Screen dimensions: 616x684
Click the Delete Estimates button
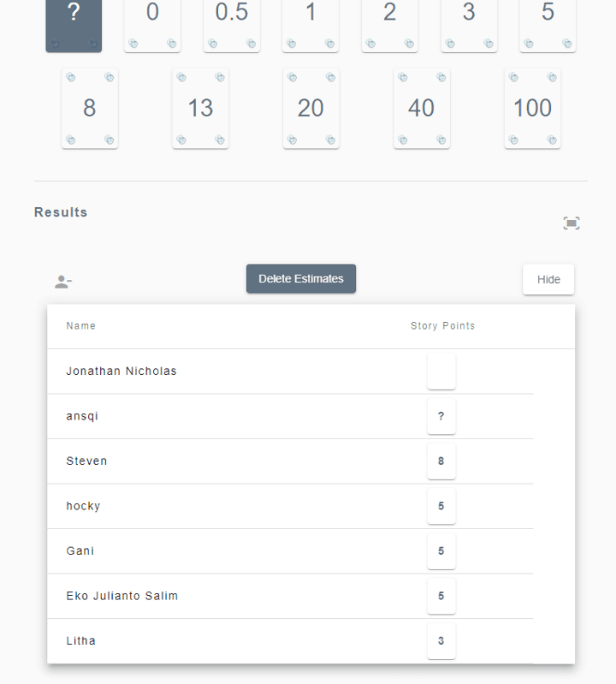tap(301, 278)
